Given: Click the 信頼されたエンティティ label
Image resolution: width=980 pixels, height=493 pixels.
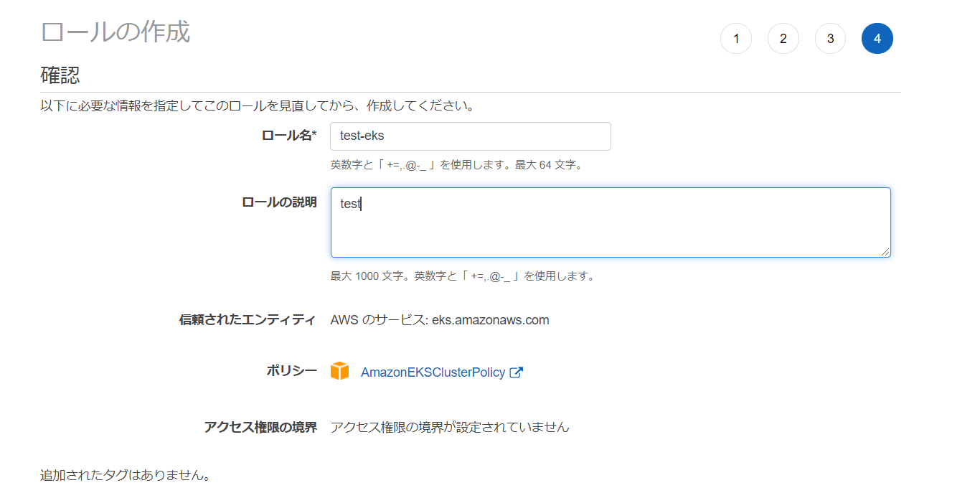Looking at the screenshot, I should pos(248,320).
